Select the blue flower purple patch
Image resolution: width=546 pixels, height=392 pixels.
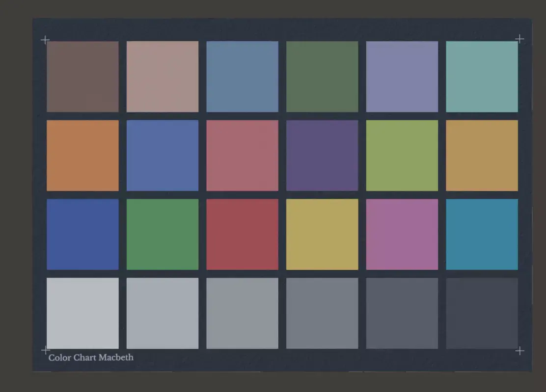coord(402,76)
